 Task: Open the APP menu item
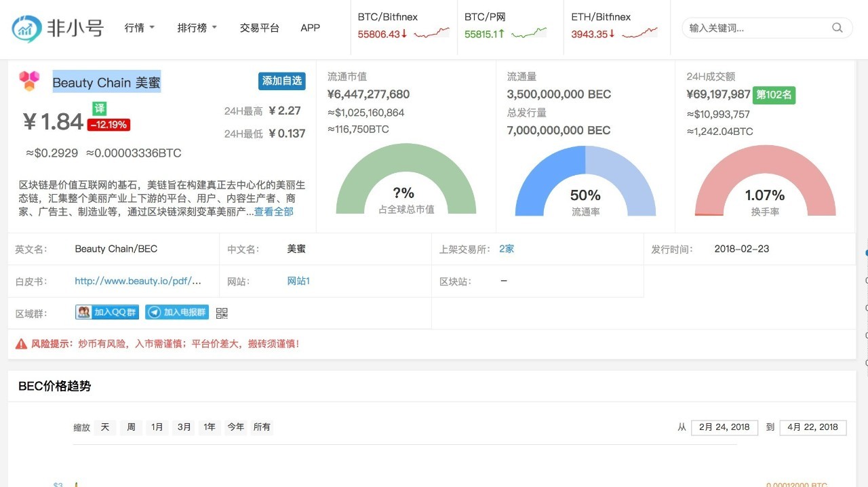310,28
